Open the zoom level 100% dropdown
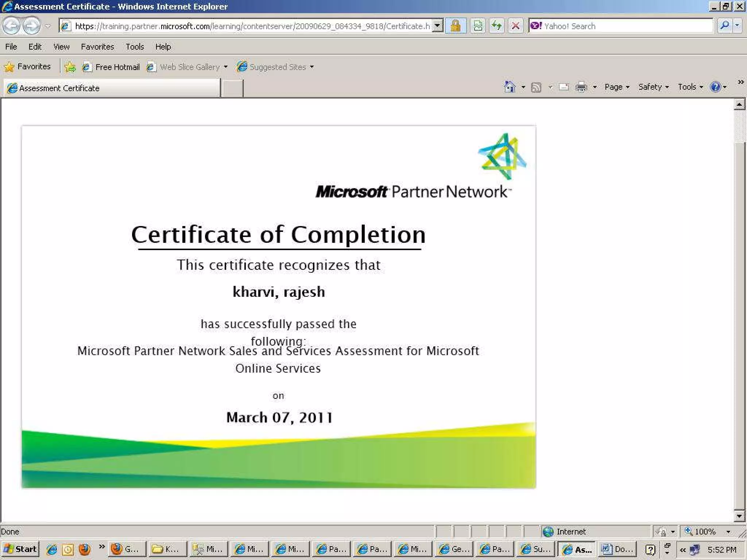 point(728,532)
